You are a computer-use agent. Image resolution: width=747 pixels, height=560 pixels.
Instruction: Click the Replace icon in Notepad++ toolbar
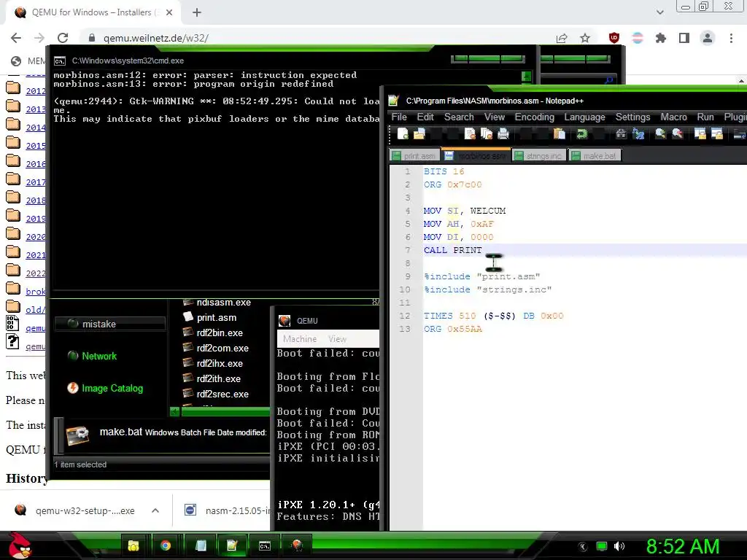[x=638, y=134]
